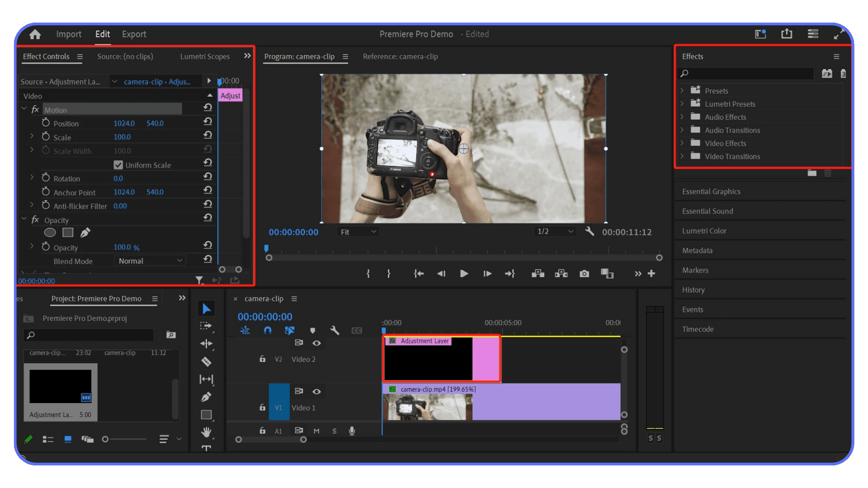868x488 pixels.
Task: Expand the Video Effects folder
Action: point(683,143)
